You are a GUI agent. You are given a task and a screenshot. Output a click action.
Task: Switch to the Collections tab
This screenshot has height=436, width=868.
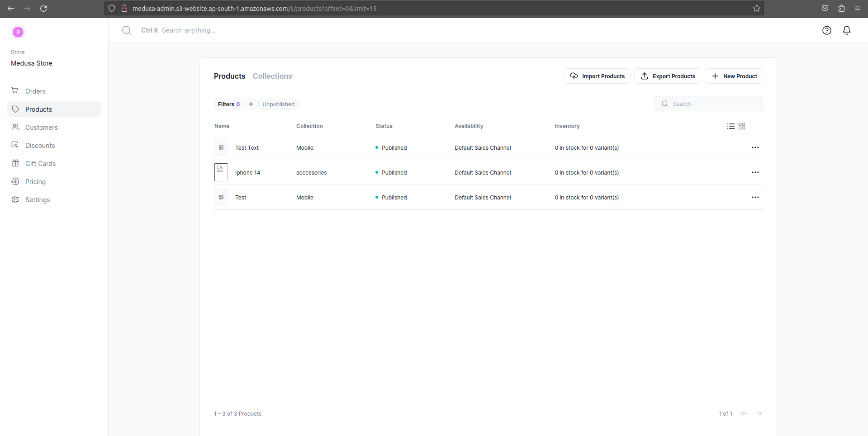pos(272,76)
